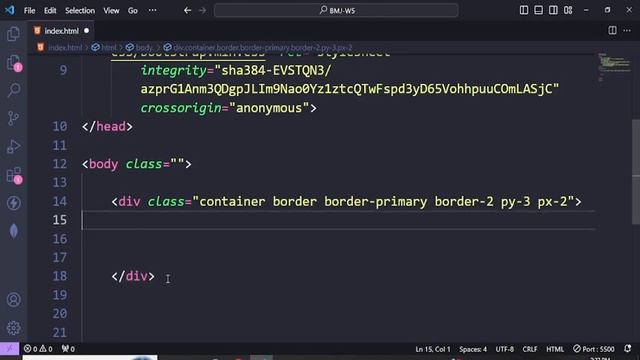Open the Selection menu
The image size is (640, 360).
(x=80, y=11)
